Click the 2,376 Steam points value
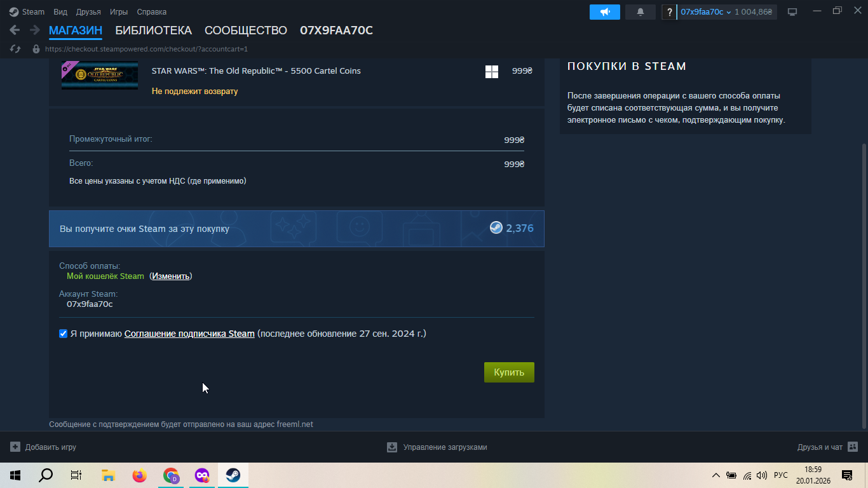The width and height of the screenshot is (868, 488). tap(520, 228)
